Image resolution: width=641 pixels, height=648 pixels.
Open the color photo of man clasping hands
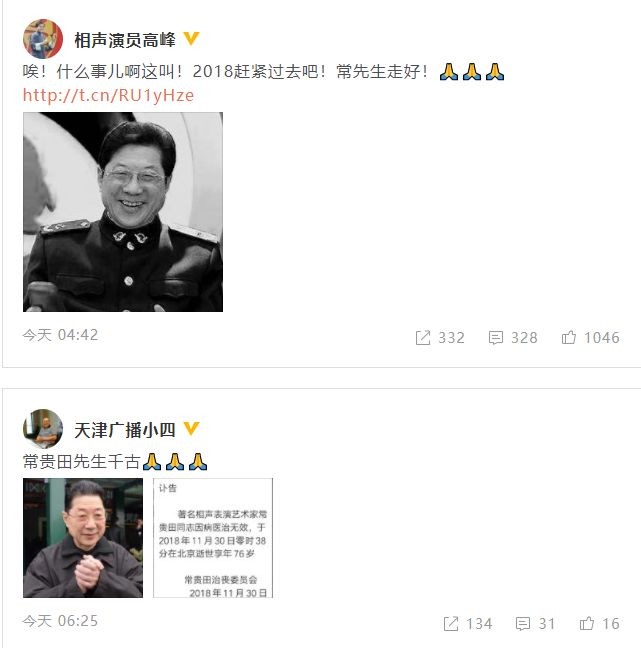click(83, 538)
